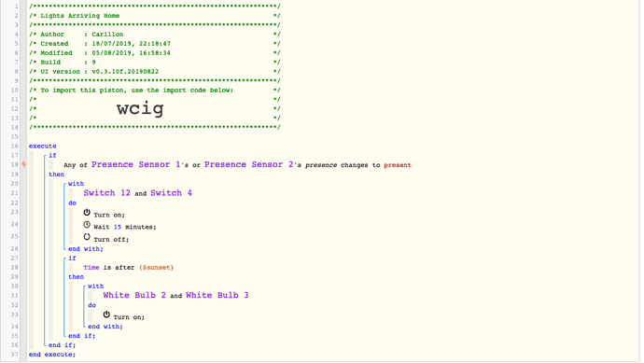644x363 pixels.
Task: Click the circle icon beside 'Turn off;'
Action: coord(87,236)
